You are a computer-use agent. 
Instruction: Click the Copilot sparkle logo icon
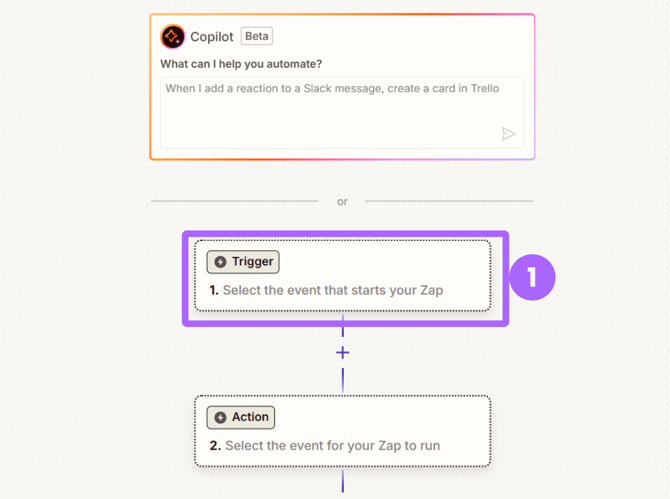coord(173,36)
